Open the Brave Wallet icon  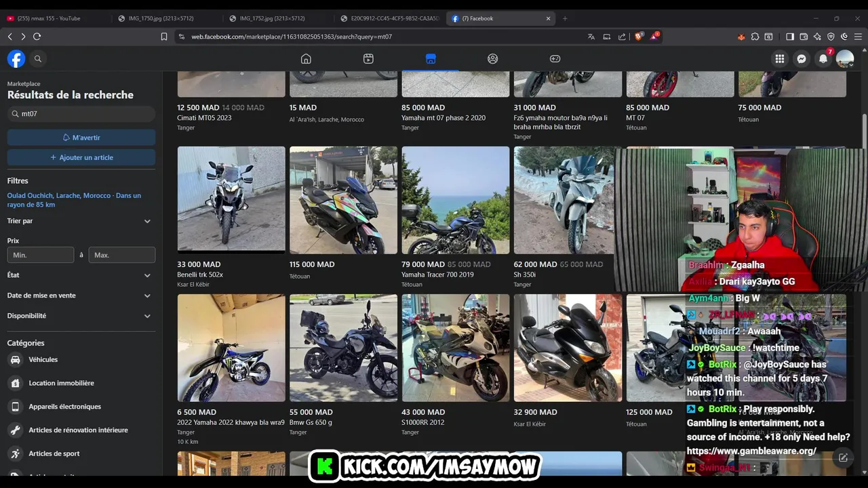(x=804, y=37)
